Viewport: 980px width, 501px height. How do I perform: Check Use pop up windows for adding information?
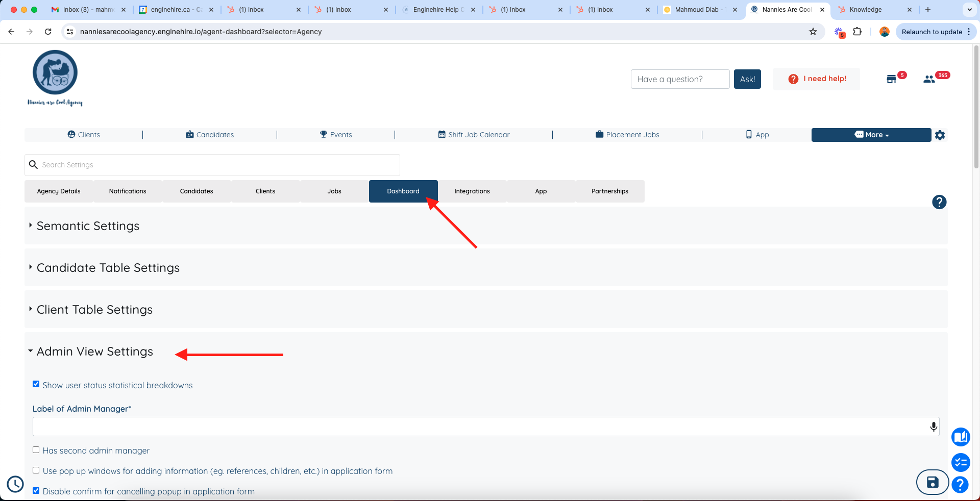pos(36,470)
